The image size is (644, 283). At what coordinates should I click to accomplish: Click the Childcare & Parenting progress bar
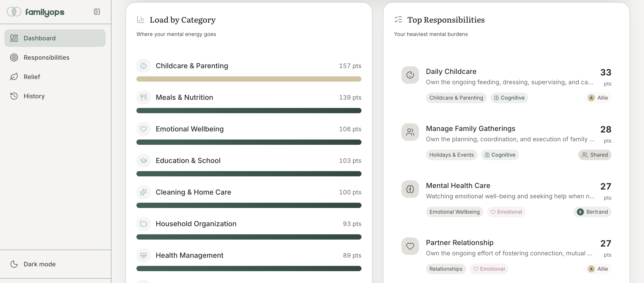tap(249, 79)
